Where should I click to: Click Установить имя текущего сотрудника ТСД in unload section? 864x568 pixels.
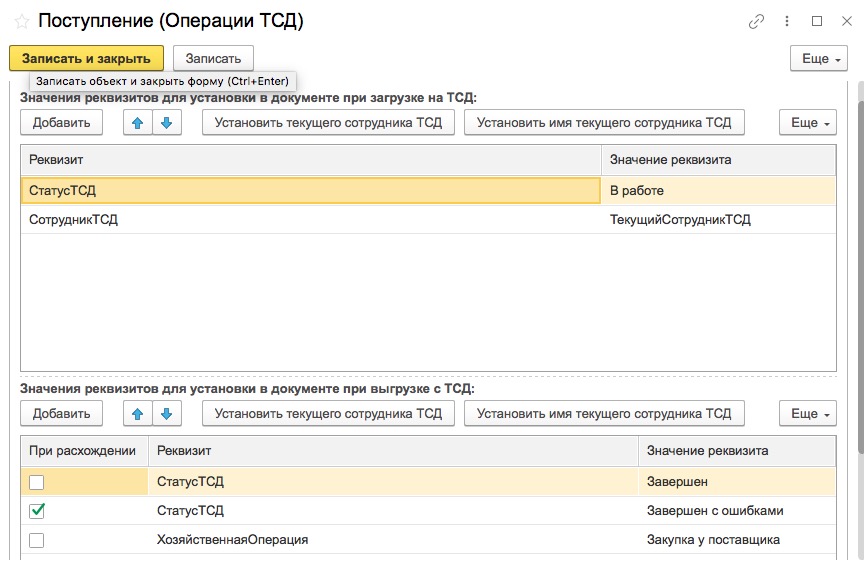pos(604,413)
